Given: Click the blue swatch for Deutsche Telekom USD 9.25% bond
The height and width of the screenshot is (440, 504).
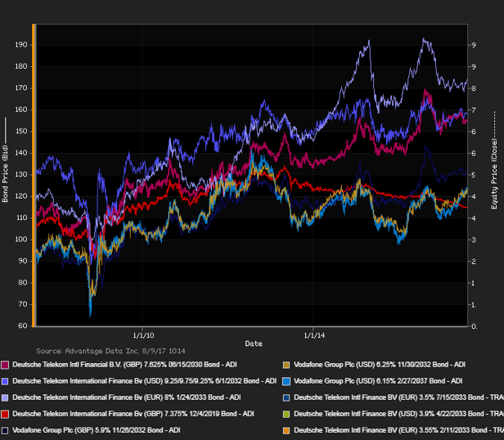Looking at the screenshot, I should pos(5,381).
